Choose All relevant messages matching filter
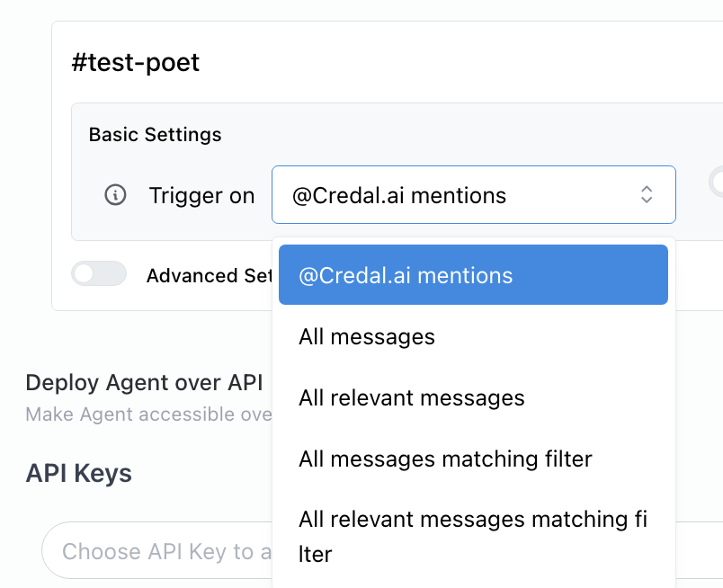The height and width of the screenshot is (588, 723). point(473,536)
